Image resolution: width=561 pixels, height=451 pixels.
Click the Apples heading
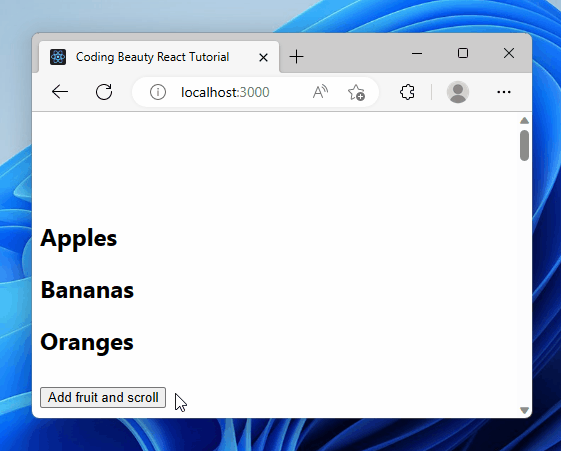click(x=79, y=238)
